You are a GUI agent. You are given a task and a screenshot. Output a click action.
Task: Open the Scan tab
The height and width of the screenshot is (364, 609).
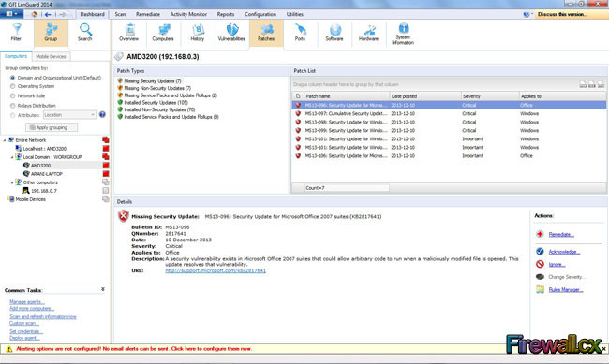pyautogui.click(x=120, y=14)
